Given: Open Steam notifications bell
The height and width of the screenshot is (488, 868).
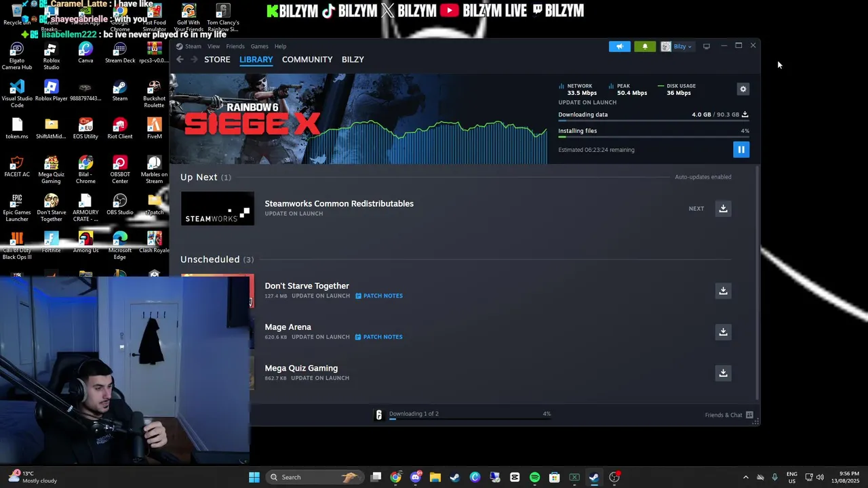Looking at the screenshot, I should (x=645, y=46).
